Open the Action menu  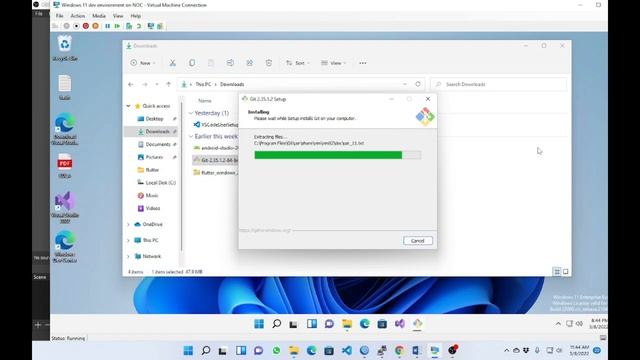click(78, 16)
